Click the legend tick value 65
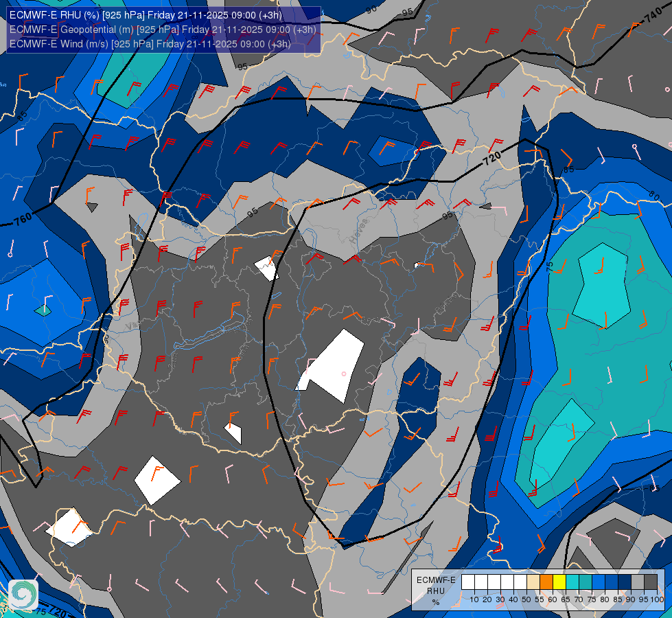The image size is (672, 618). (x=566, y=599)
